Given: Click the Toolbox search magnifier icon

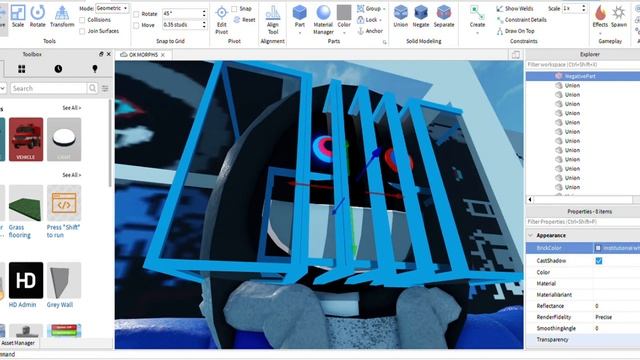Looking at the screenshot, I should point(92,88).
